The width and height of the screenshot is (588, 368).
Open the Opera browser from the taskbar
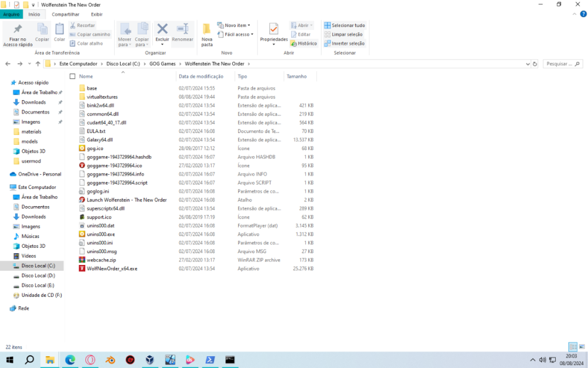click(x=90, y=360)
